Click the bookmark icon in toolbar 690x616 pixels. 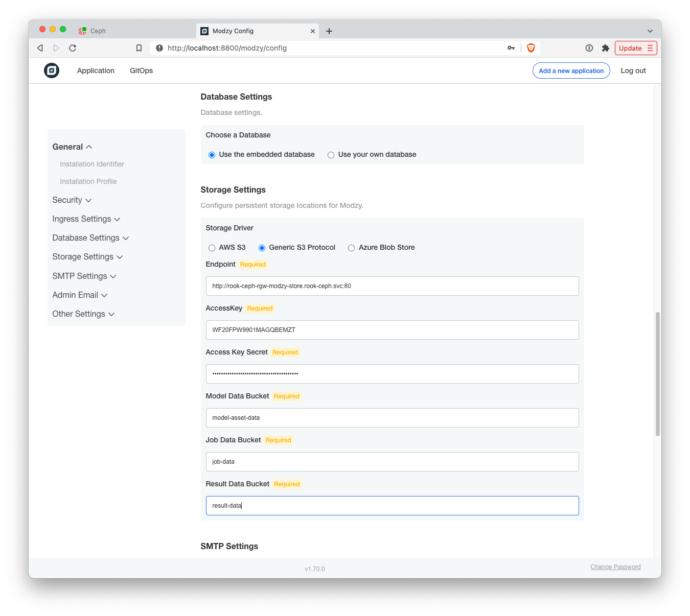coord(139,48)
